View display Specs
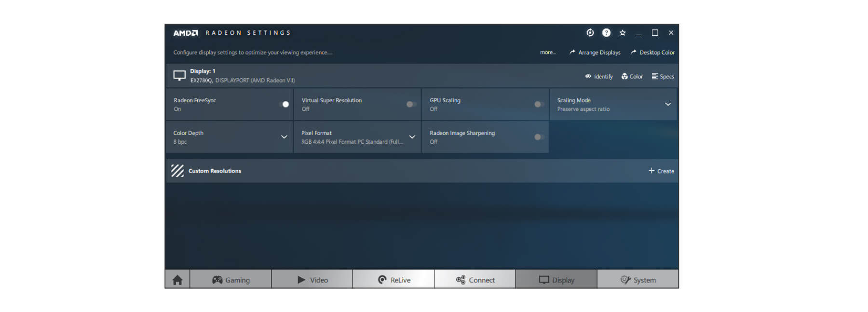 [x=663, y=76]
